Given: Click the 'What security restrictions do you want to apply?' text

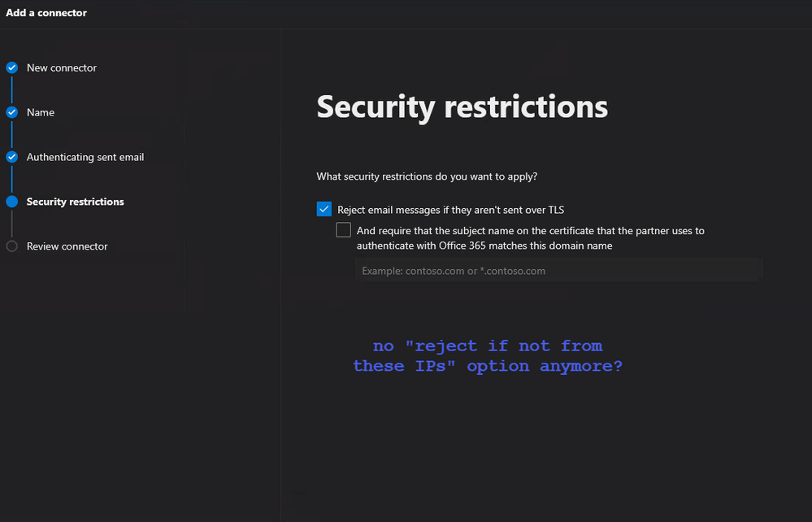Looking at the screenshot, I should pyautogui.click(x=427, y=176).
